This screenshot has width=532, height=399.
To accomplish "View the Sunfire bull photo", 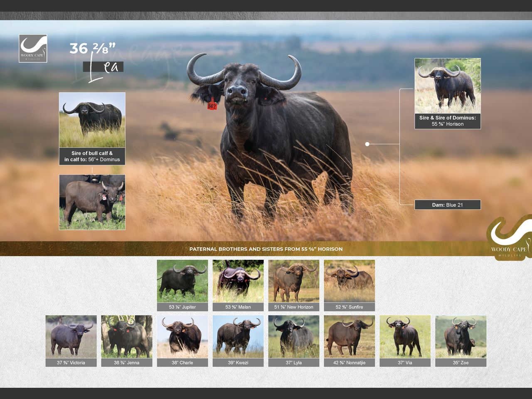I will point(349,281).
